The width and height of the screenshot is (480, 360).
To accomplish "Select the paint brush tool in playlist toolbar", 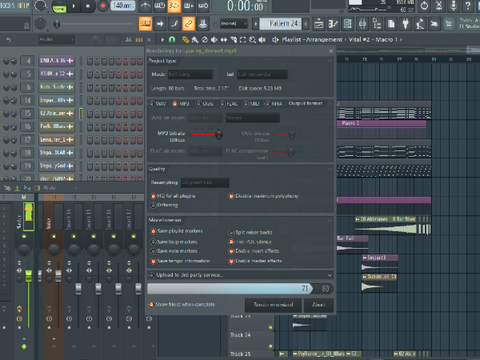I will [195, 40].
